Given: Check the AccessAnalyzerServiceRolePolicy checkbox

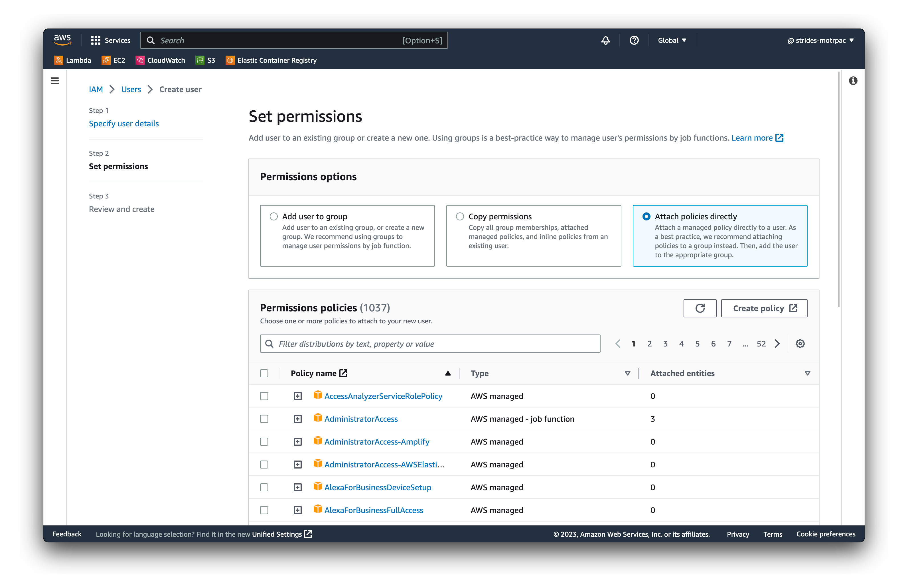Looking at the screenshot, I should tap(264, 396).
